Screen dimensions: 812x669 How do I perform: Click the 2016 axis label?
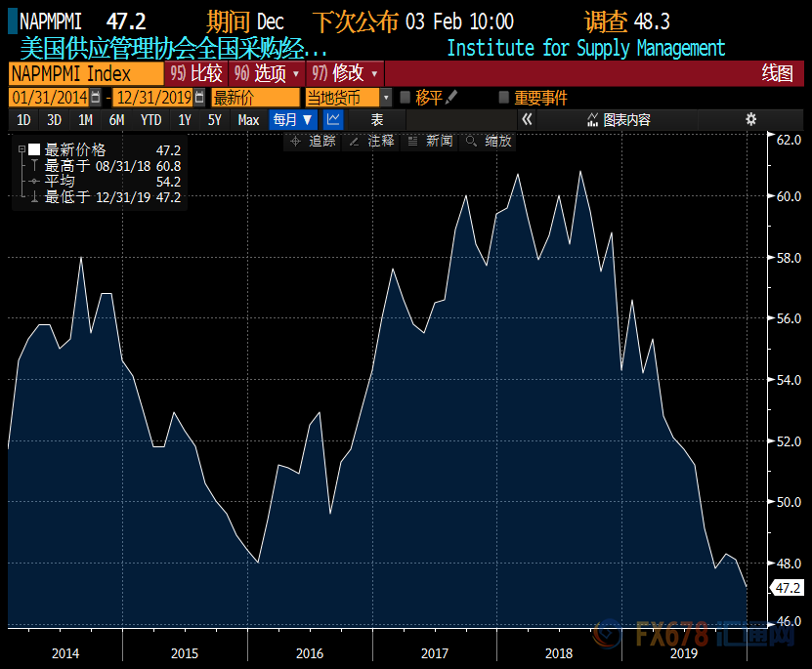[x=310, y=653]
